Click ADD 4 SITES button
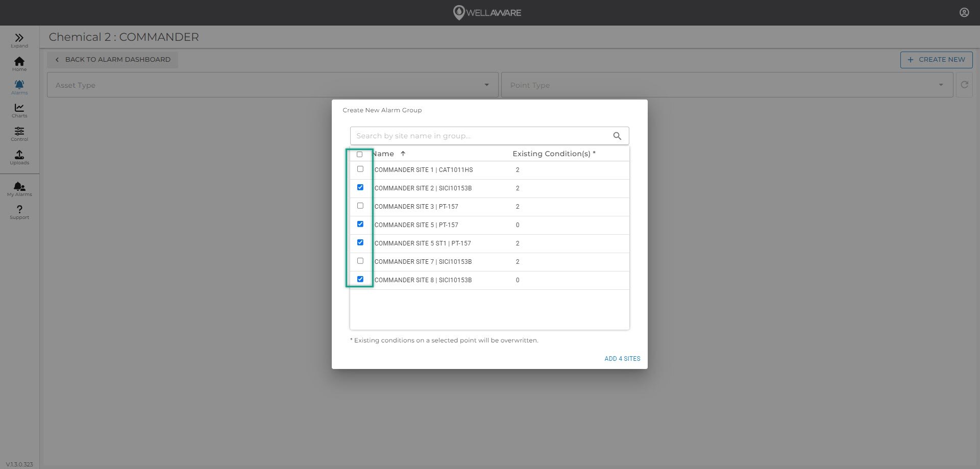The image size is (980, 469). [x=622, y=359]
